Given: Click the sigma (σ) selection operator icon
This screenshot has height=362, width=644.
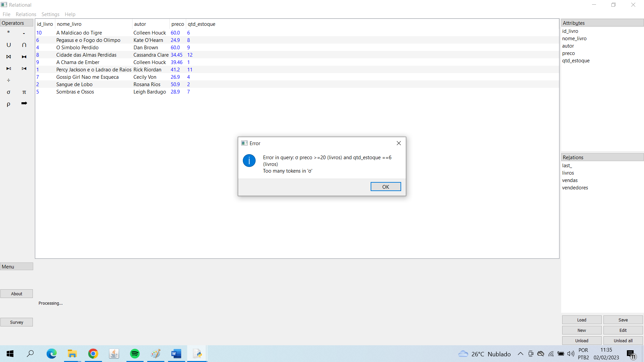Looking at the screenshot, I should (x=8, y=92).
